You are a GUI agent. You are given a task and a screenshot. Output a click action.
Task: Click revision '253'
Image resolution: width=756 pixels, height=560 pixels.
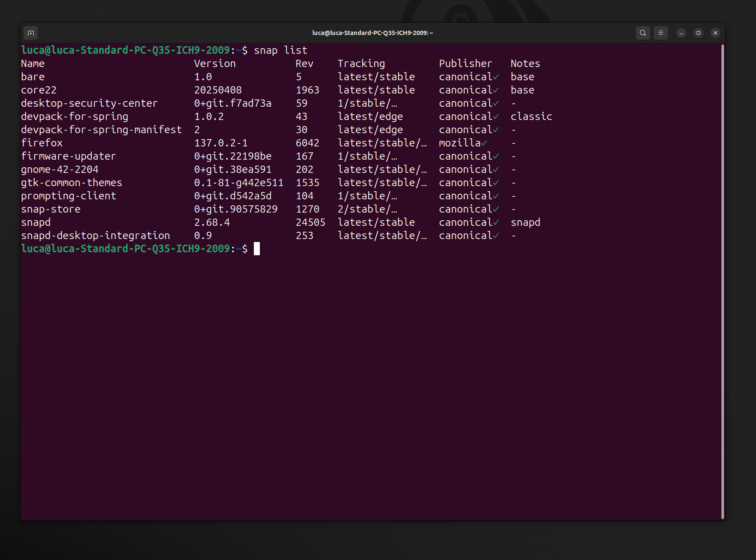pyautogui.click(x=305, y=236)
